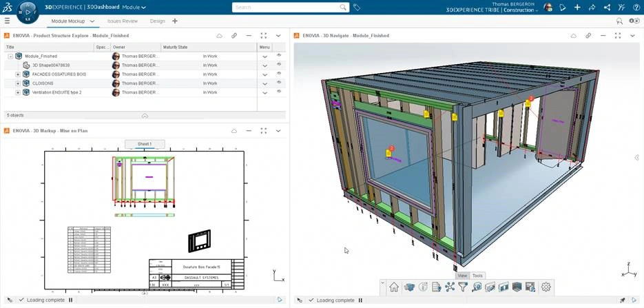The height and width of the screenshot is (308, 644).
Task: Toggle pause button in 3D Markup status bar
Action: click(x=71, y=300)
